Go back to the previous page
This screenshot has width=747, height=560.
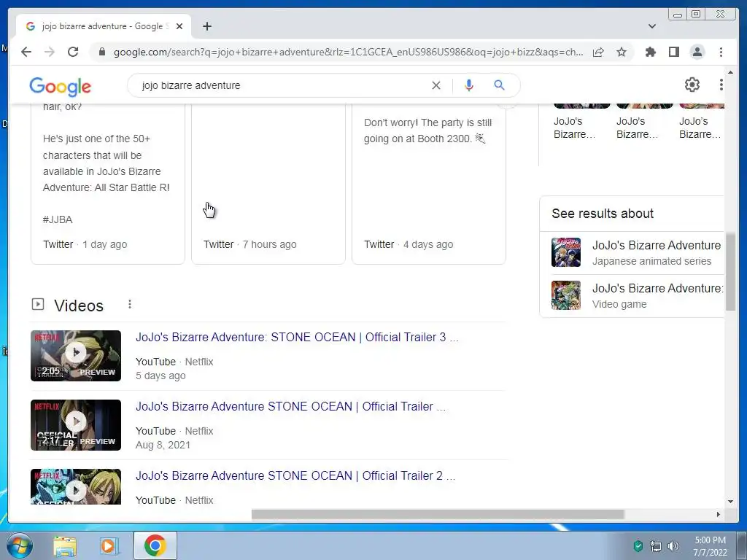[26, 52]
